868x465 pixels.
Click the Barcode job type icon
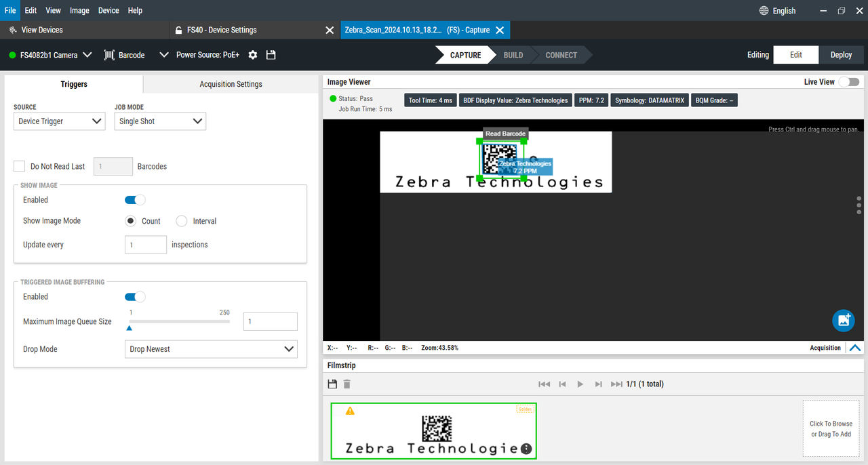pyautogui.click(x=109, y=55)
